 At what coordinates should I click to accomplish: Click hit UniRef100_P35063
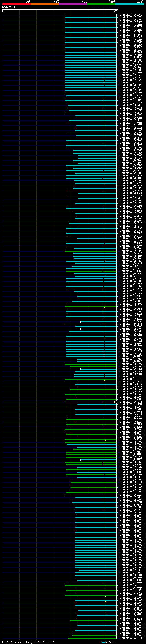click(x=131, y=42)
